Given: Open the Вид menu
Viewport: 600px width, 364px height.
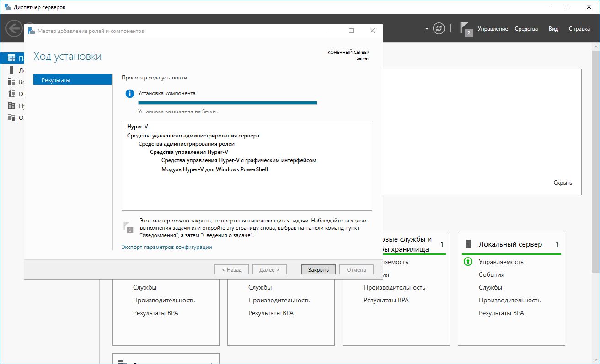Looking at the screenshot, I should (x=553, y=29).
